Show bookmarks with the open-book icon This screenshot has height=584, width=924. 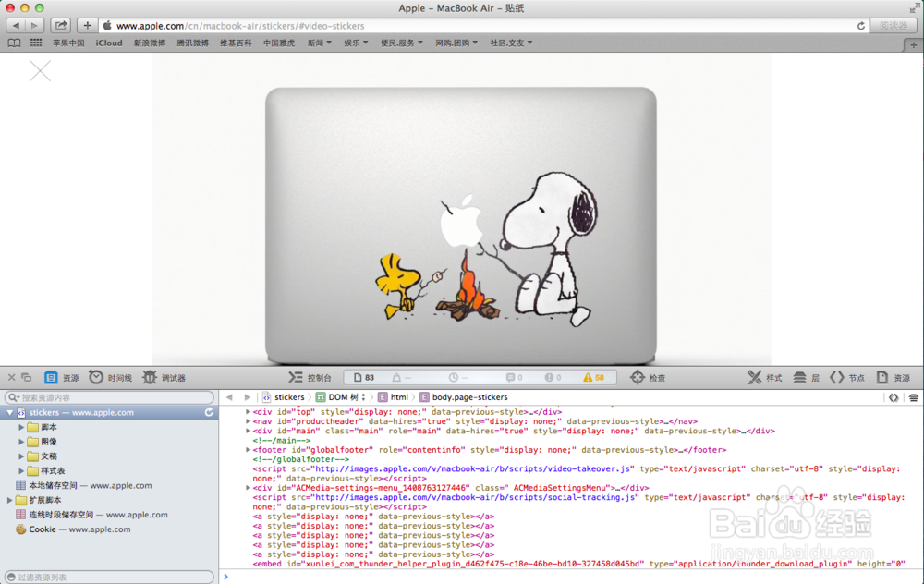pos(14,43)
